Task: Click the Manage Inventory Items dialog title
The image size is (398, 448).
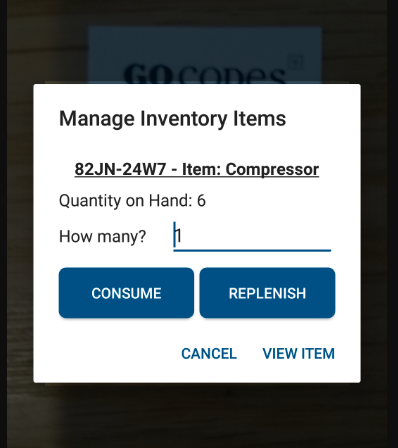Action: coord(172,119)
